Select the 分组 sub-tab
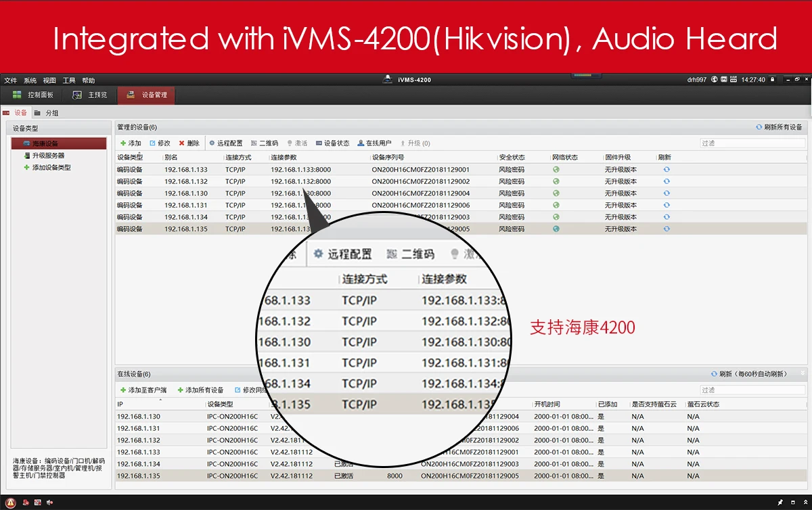The image size is (812, 510). 46,113
